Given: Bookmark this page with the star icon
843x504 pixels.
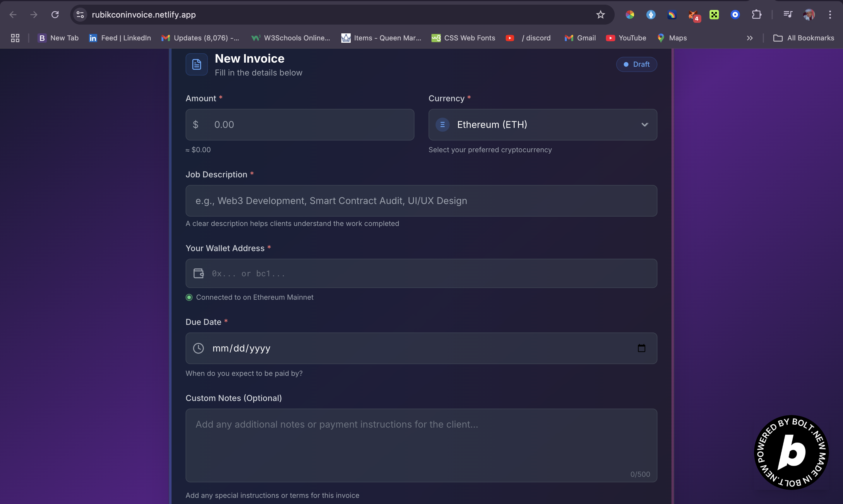Looking at the screenshot, I should 601,15.
